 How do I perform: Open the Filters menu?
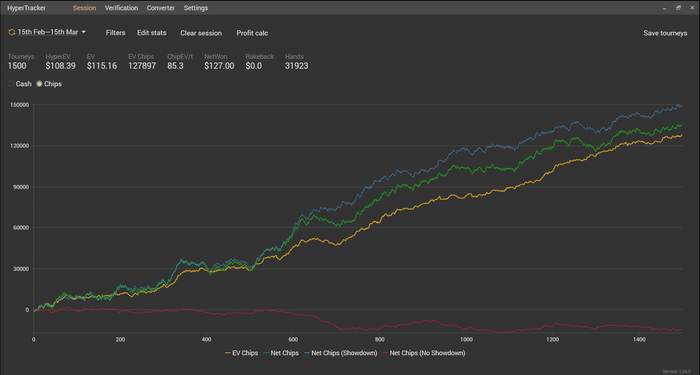point(115,33)
